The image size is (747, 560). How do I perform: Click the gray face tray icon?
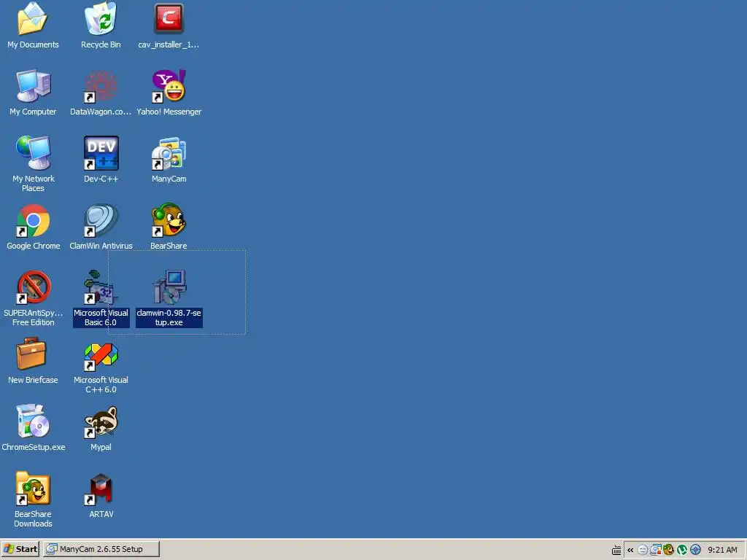click(x=643, y=550)
